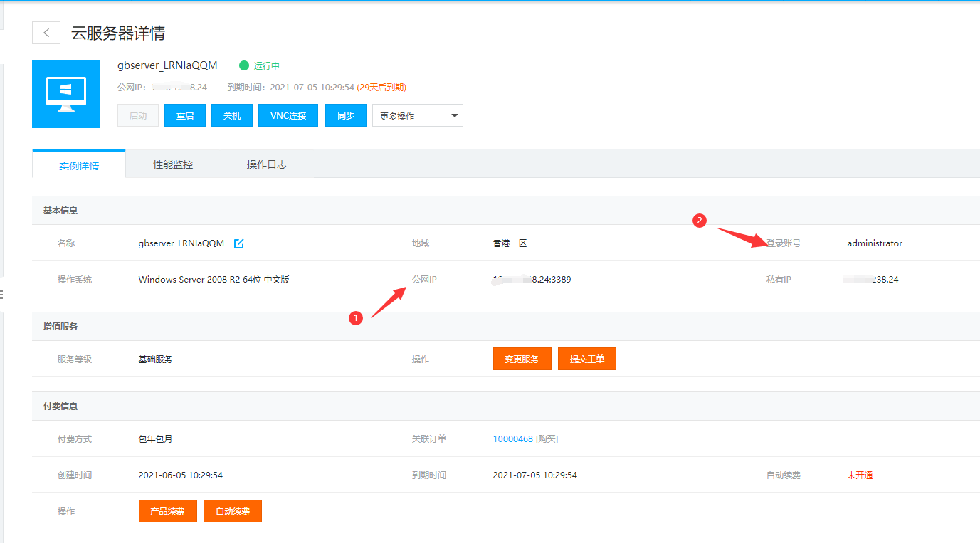
Task: Click the 重启 restart button
Action: 185,115
